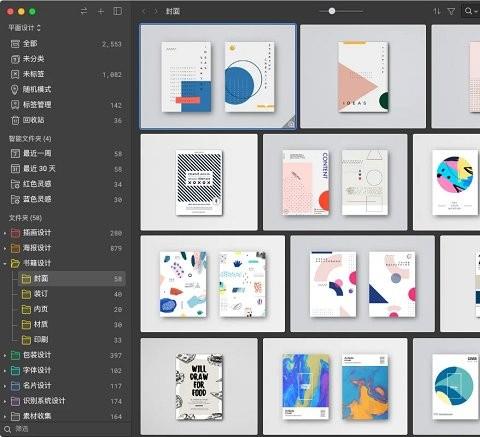This screenshot has height=437, width=480.
Task: Select the 装订 subfolder
Action: tap(71, 294)
